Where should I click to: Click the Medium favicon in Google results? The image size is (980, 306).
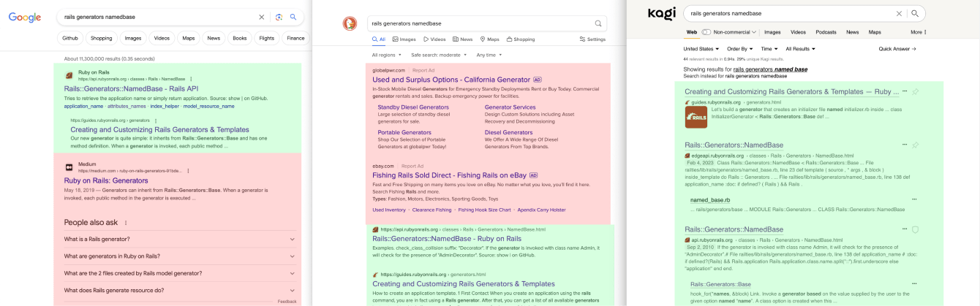69,167
